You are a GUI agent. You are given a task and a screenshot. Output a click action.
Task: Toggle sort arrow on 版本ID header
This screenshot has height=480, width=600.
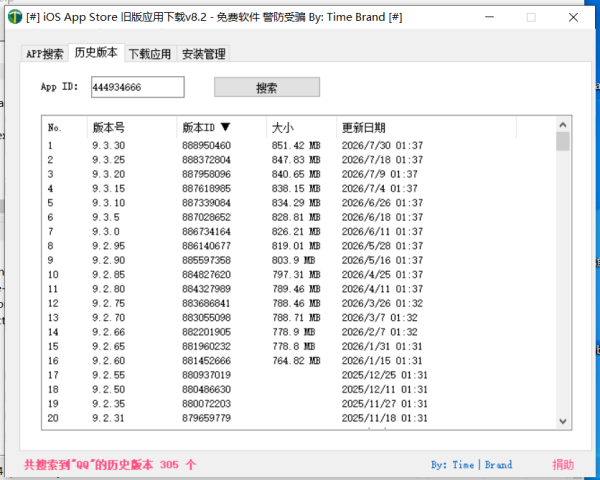225,127
